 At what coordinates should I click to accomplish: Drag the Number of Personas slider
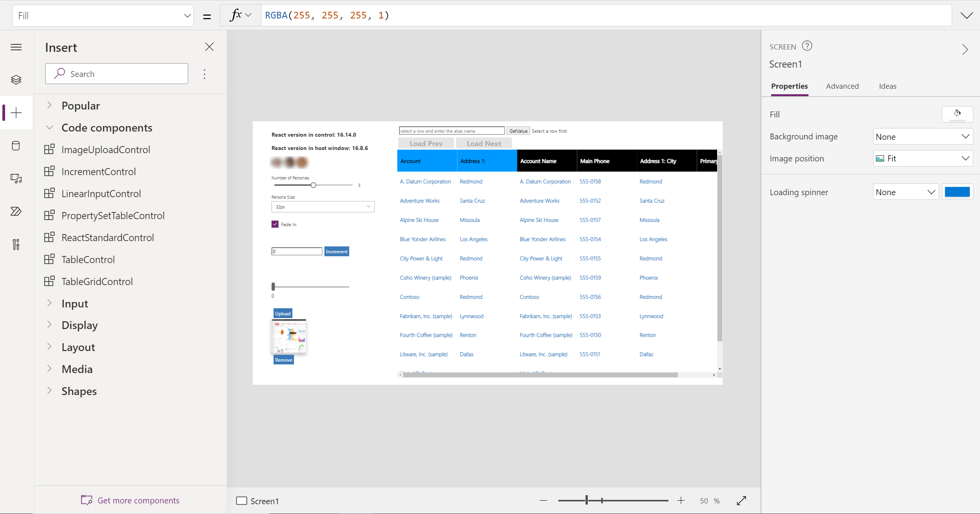(313, 185)
